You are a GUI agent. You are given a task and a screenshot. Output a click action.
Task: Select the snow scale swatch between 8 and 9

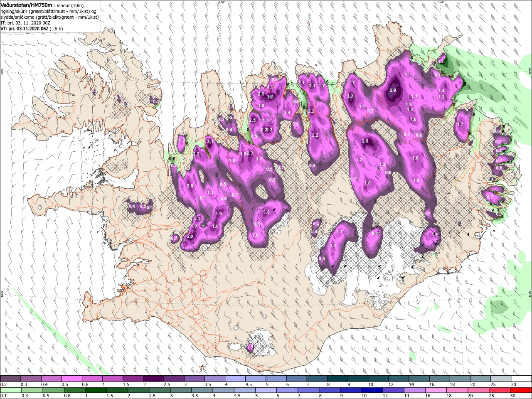click(337, 379)
